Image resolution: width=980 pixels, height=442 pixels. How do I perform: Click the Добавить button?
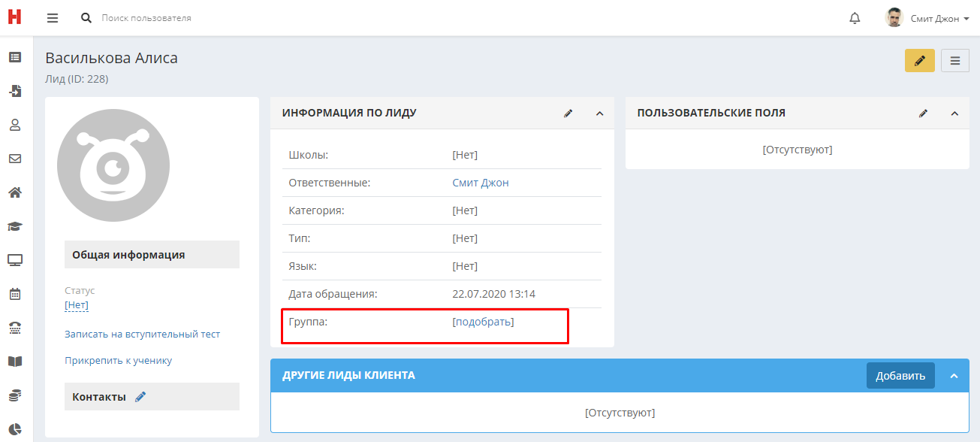900,376
